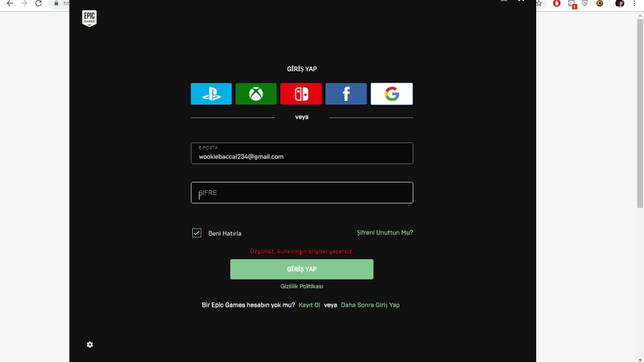Open the Chrome profile avatar
The width and height of the screenshot is (644, 362).
tap(620, 4)
